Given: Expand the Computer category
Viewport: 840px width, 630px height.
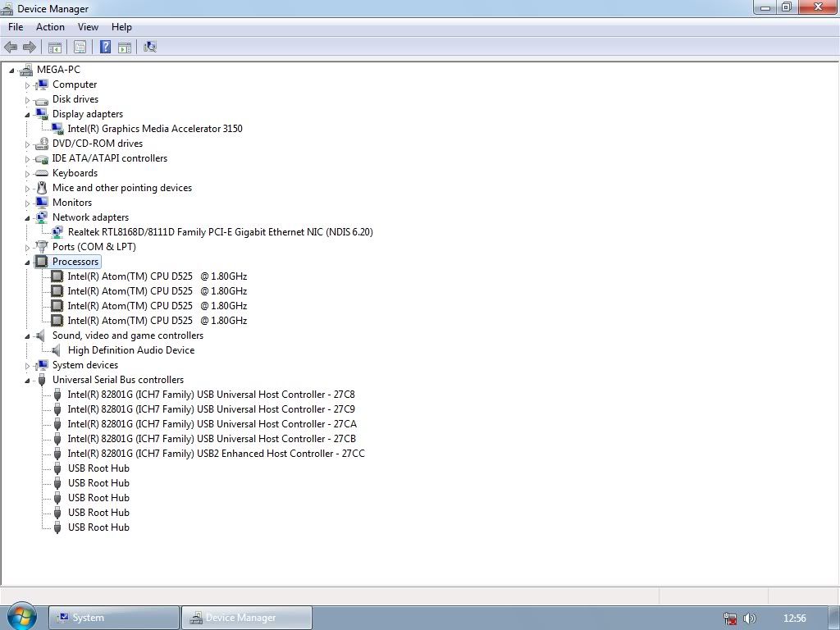Looking at the screenshot, I should (27, 84).
